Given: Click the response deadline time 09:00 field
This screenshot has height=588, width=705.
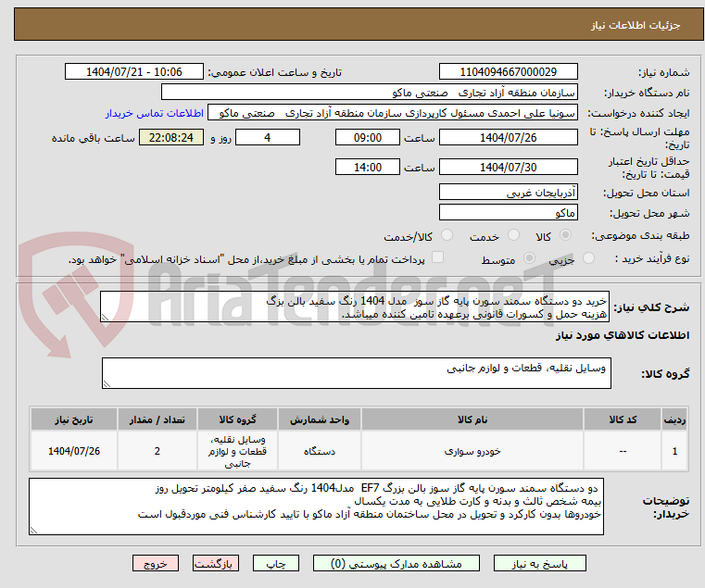Looking at the screenshot, I should pyautogui.click(x=368, y=138).
